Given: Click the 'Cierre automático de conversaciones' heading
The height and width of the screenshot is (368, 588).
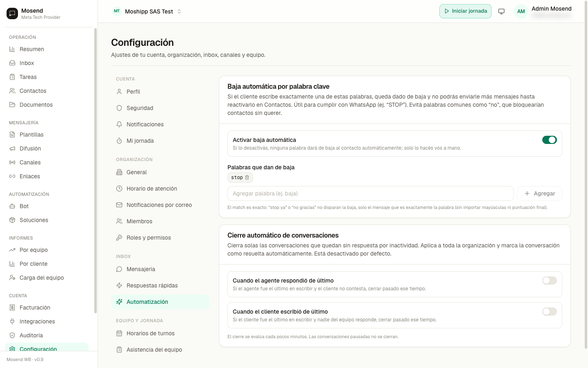Looking at the screenshot, I should coord(283,235).
